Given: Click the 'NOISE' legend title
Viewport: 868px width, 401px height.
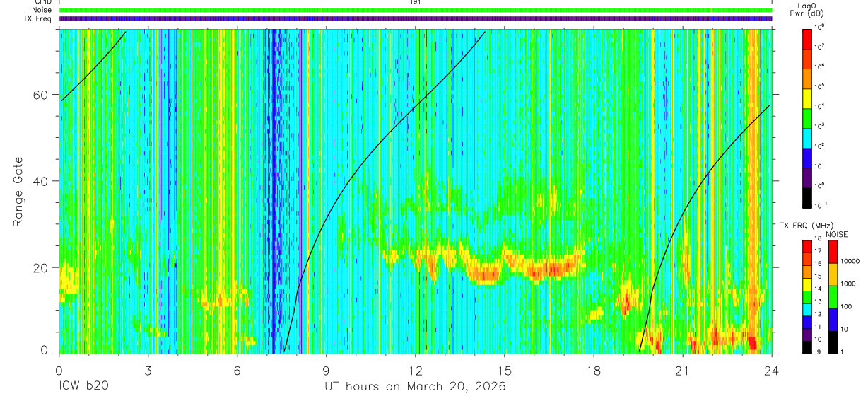Looking at the screenshot, I should [x=837, y=233].
